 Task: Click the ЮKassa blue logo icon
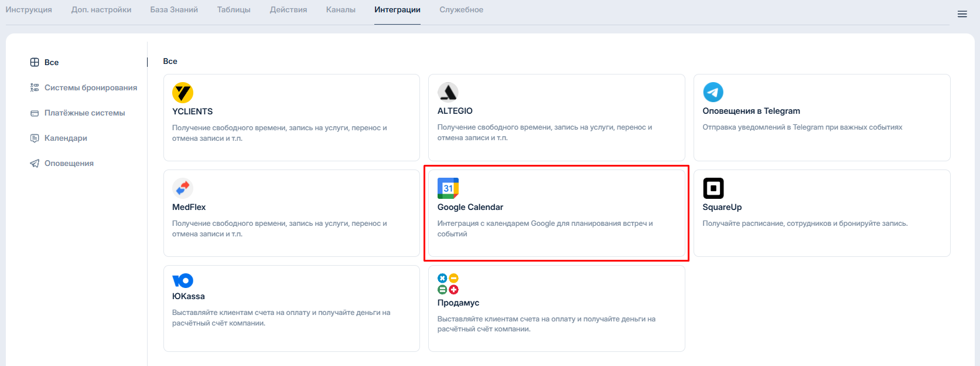[183, 280]
